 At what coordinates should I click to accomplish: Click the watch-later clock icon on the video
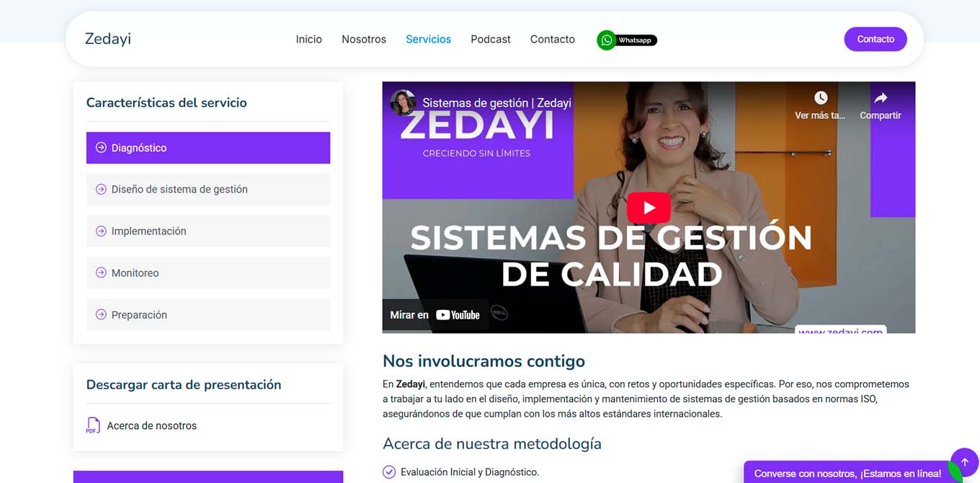(x=821, y=97)
